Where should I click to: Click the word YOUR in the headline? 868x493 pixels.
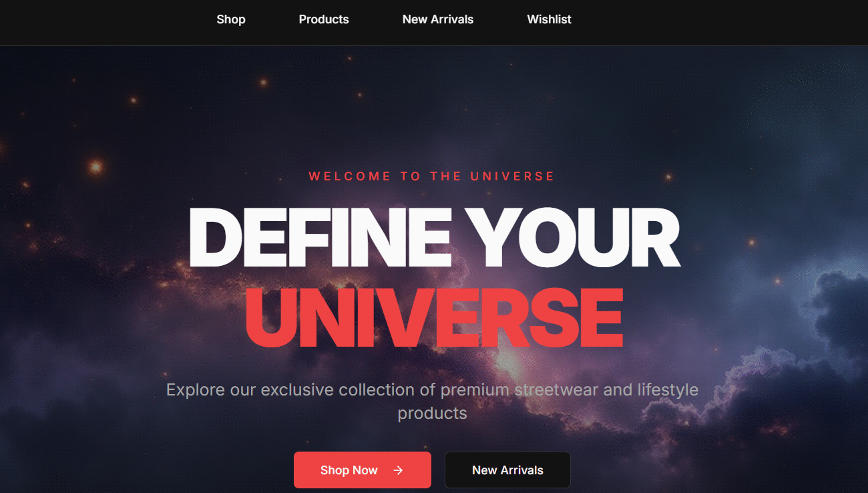coord(574,238)
